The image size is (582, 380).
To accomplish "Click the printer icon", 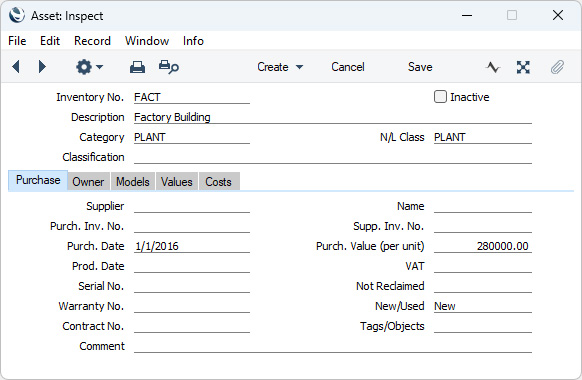I will click(137, 67).
